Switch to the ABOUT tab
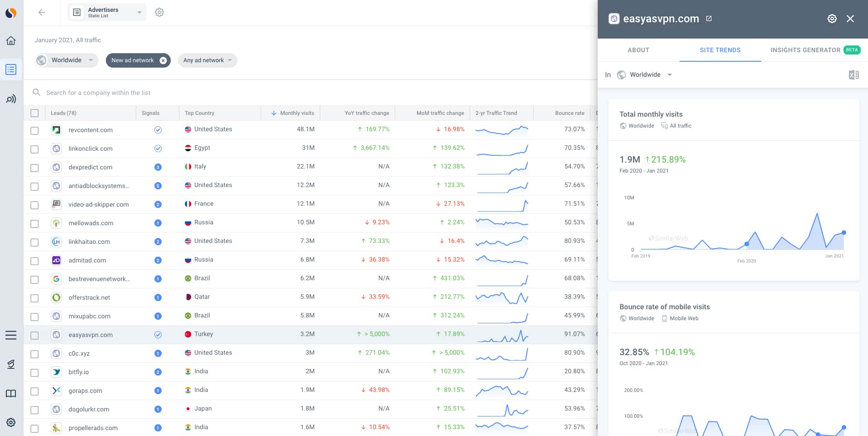 click(638, 50)
